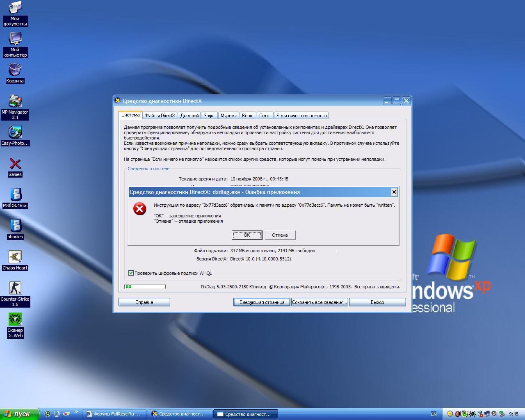Click the red error icon in dialog
525x420 pixels.
140,209
